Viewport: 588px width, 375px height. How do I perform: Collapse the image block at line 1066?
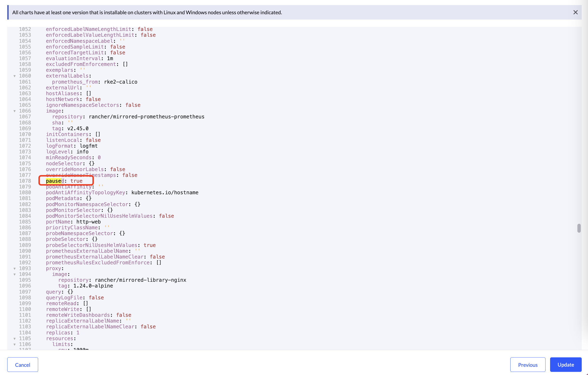click(15, 111)
